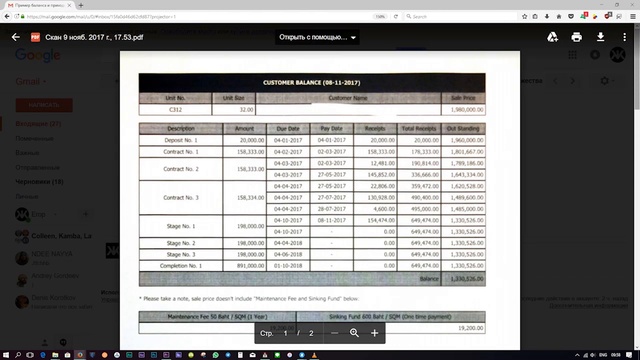Go to the browser home page
This screenshot has width=640, height=360.
pyautogui.click(x=559, y=16)
